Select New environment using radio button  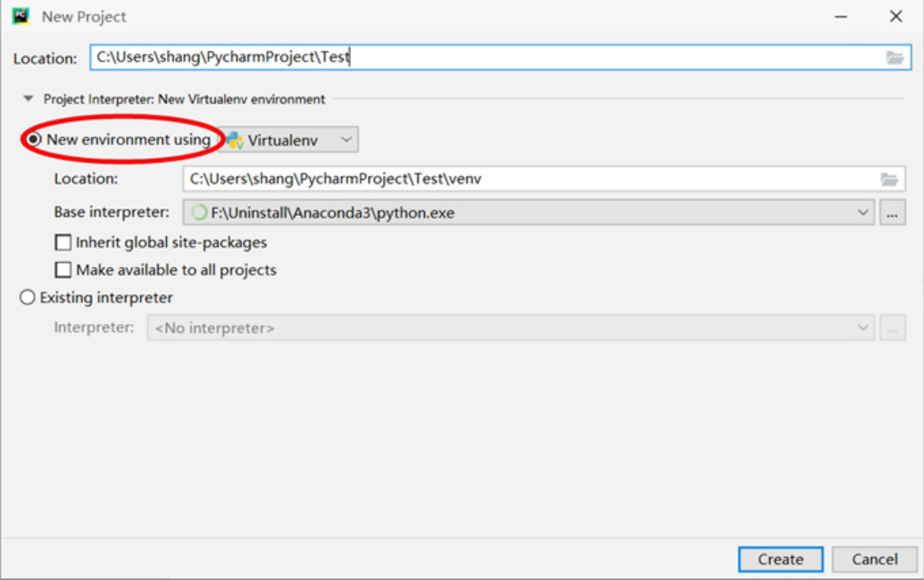click(x=33, y=139)
